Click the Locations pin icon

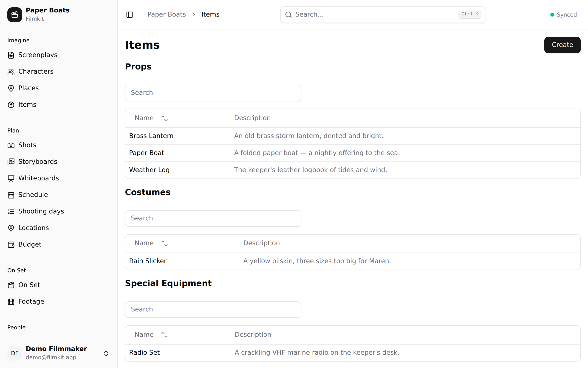pyautogui.click(x=11, y=228)
